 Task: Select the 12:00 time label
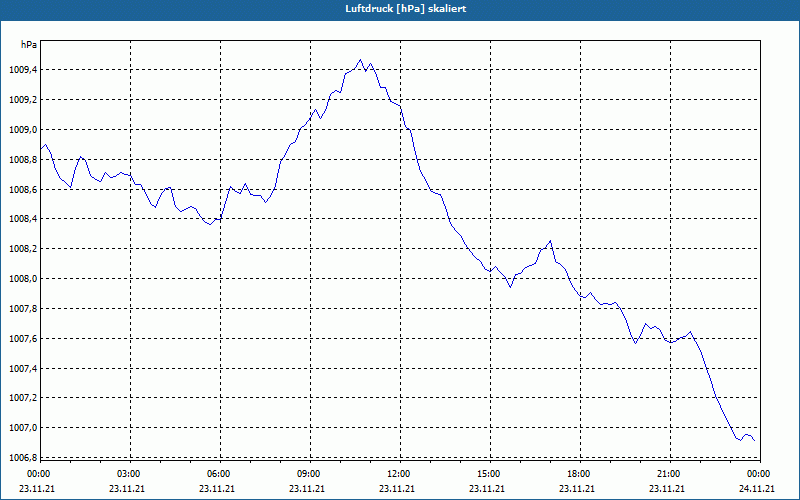pos(399,474)
